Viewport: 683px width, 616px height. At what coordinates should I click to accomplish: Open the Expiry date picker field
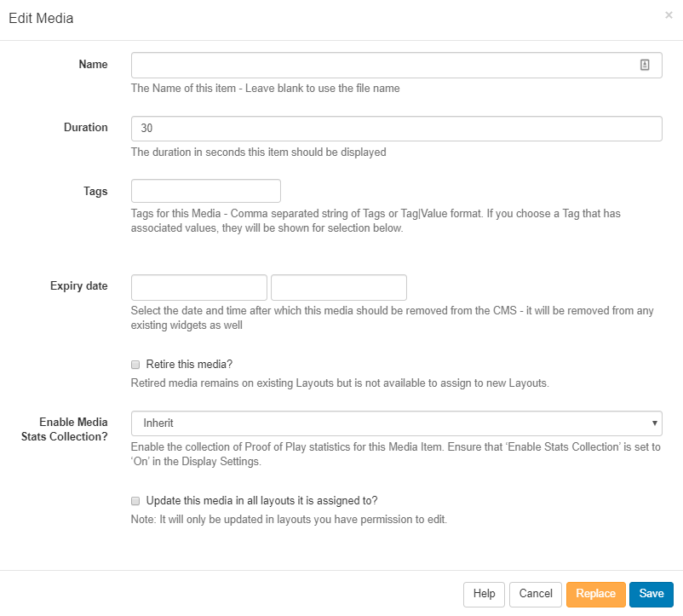[198, 287]
